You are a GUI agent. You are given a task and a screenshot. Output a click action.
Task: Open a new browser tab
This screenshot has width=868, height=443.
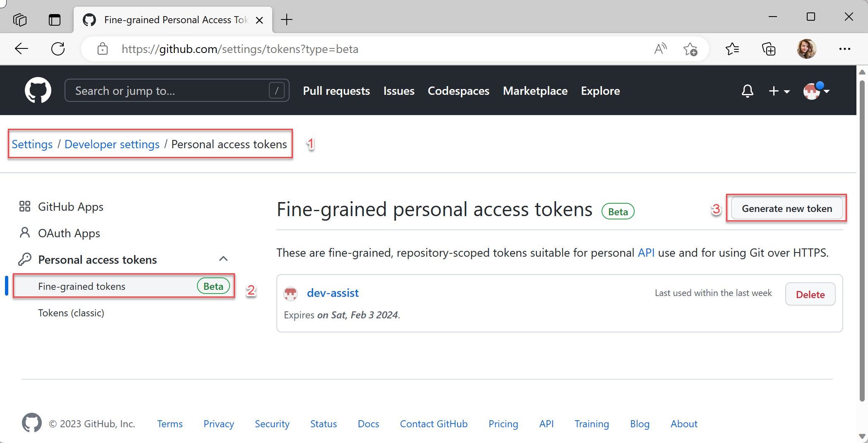tap(286, 19)
